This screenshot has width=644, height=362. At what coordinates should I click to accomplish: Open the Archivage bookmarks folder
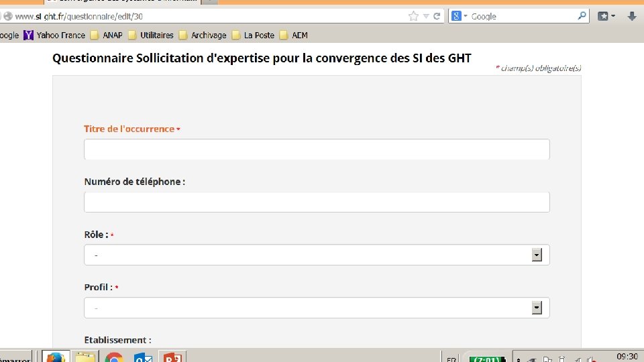pyautogui.click(x=203, y=36)
